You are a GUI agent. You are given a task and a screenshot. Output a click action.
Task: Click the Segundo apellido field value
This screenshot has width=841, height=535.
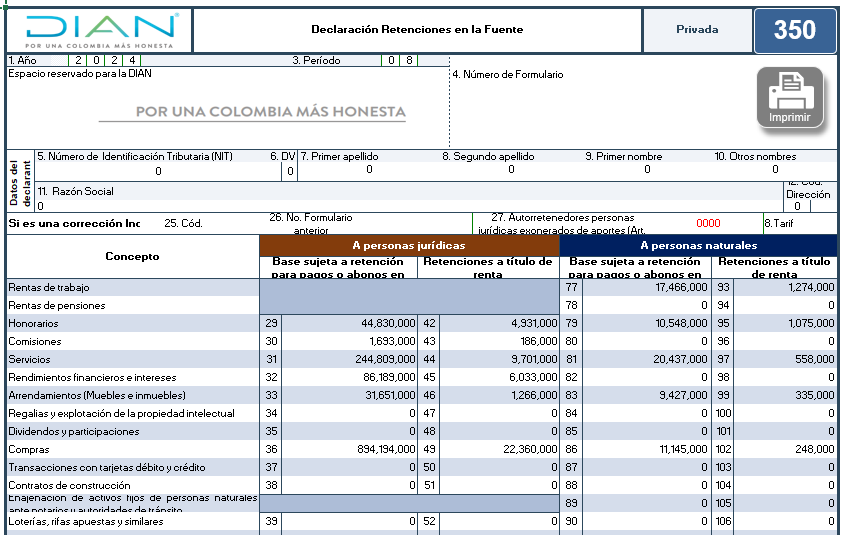click(x=511, y=170)
